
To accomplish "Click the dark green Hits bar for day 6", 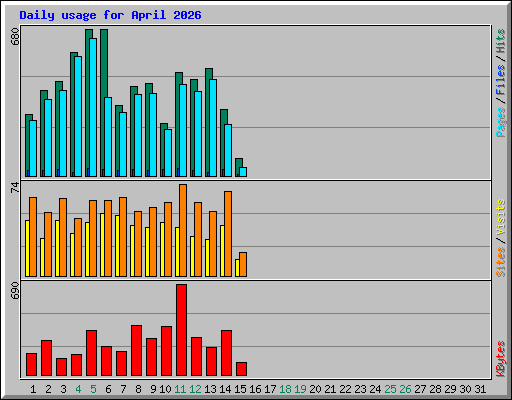I will [x=104, y=63].
